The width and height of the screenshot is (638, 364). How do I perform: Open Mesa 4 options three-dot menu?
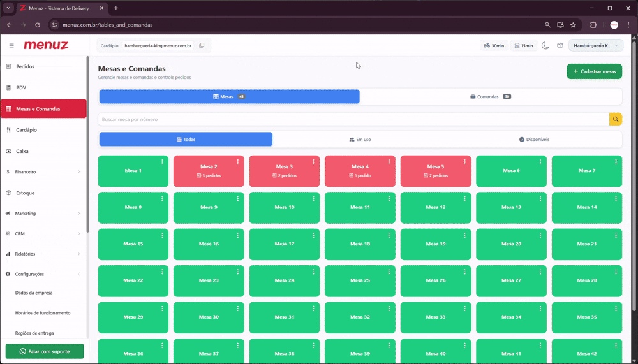click(x=389, y=162)
